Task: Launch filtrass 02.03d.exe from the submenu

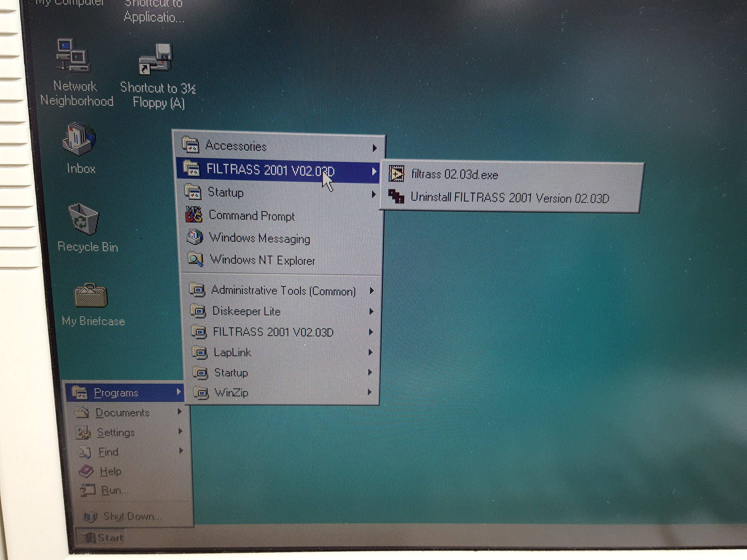Action: point(454,175)
